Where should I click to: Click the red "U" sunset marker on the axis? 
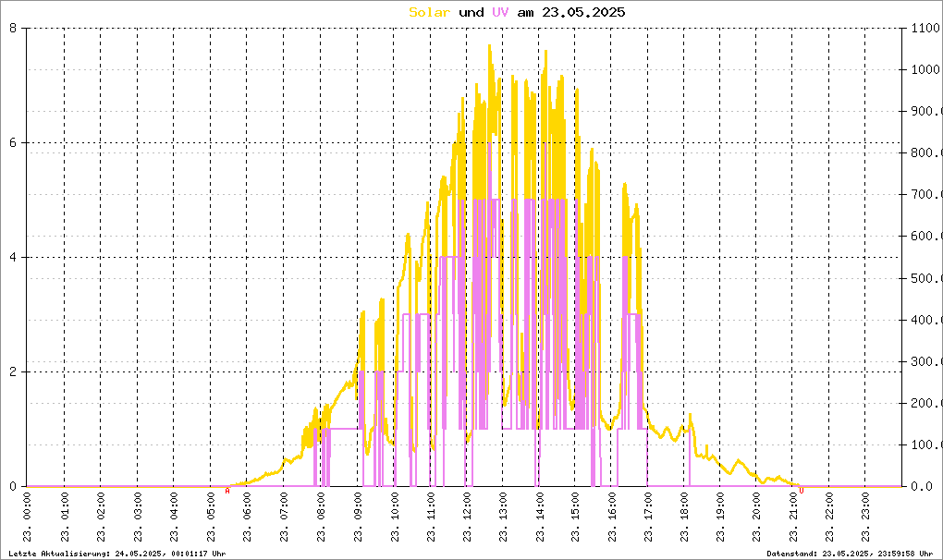click(x=802, y=491)
